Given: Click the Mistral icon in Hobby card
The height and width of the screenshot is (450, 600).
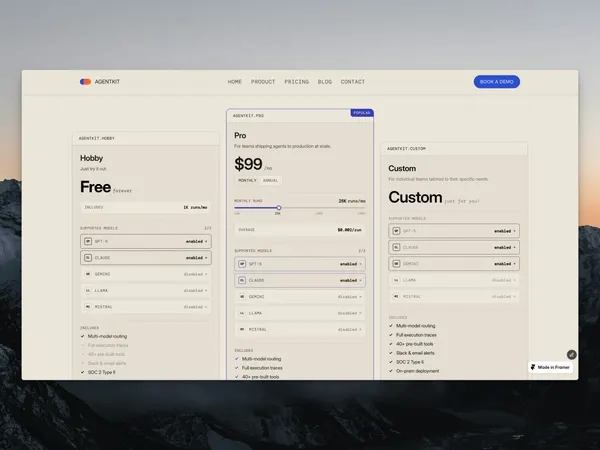Looking at the screenshot, I should tap(88, 307).
